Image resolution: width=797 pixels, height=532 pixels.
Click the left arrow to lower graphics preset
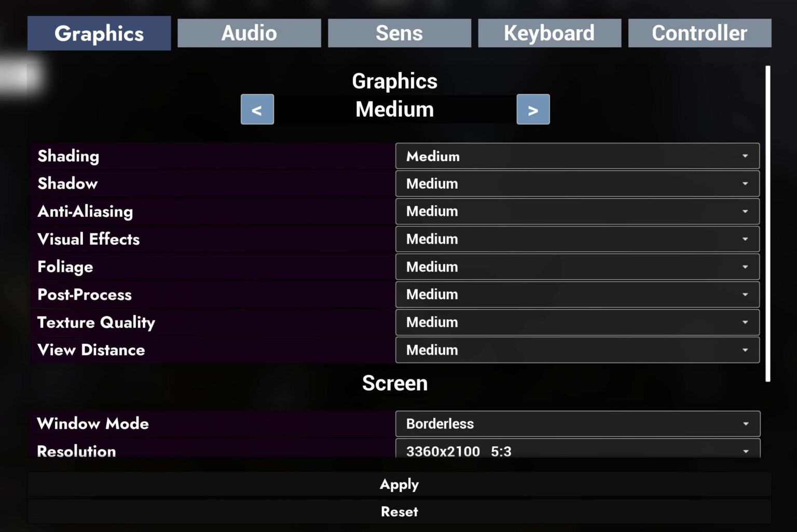coord(257,109)
